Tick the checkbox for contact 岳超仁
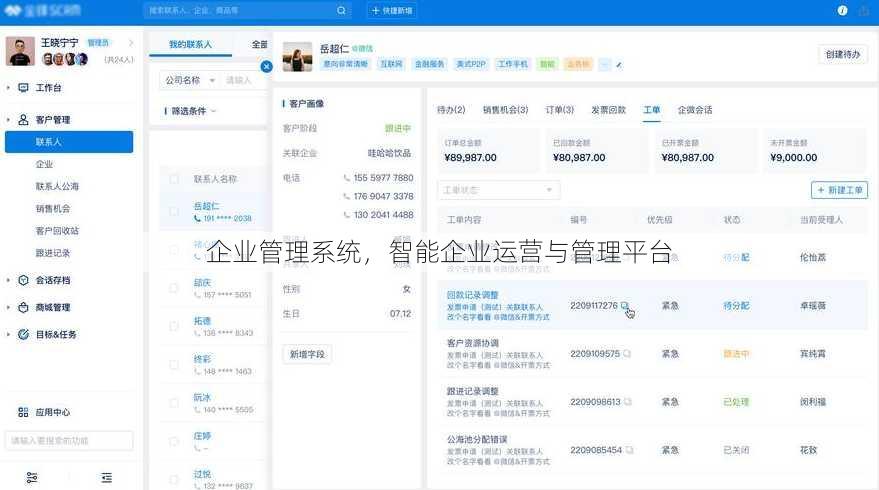Image resolution: width=879 pixels, height=490 pixels. pyautogui.click(x=174, y=211)
